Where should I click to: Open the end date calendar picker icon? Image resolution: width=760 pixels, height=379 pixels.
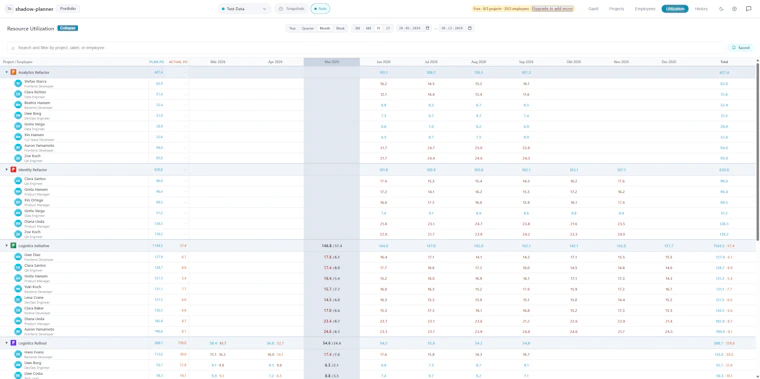pos(469,28)
